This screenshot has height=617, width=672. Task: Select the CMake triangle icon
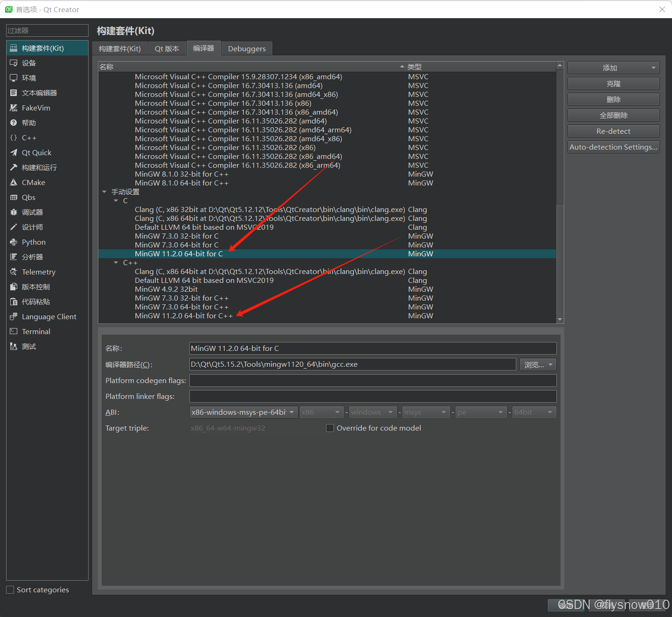(x=14, y=182)
